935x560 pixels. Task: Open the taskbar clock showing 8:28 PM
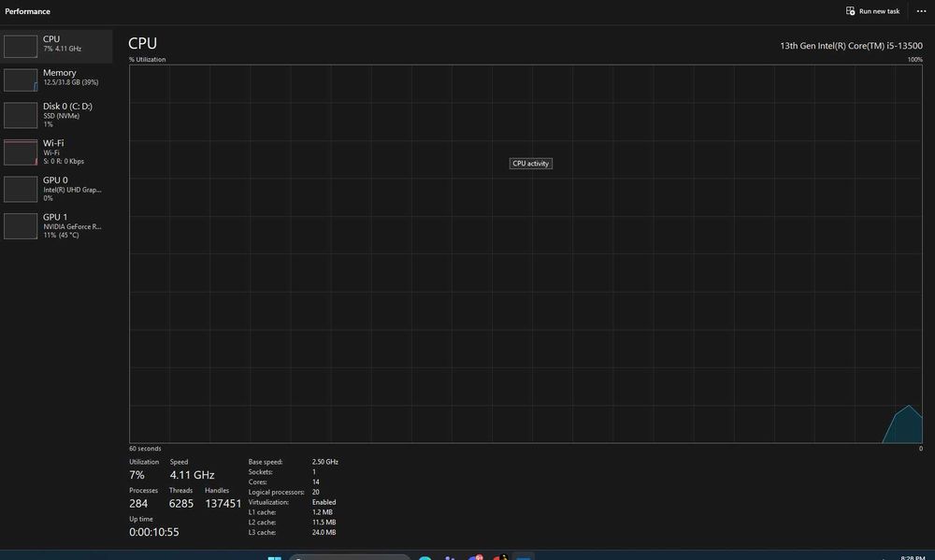point(913,557)
